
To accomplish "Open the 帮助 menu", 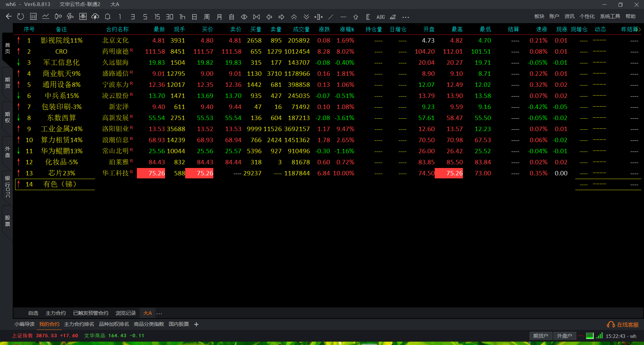I will 631,16.
